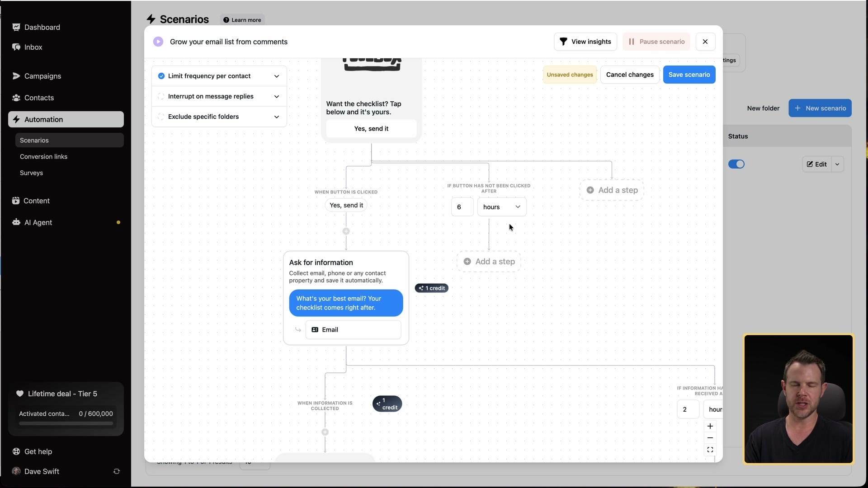Click the Activated contacts progress bar

(66, 424)
